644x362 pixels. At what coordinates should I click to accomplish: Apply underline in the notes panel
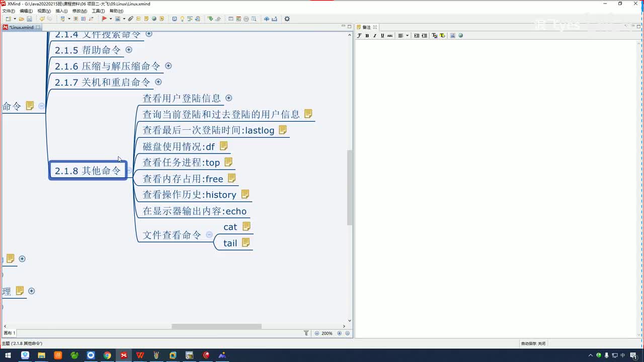click(x=382, y=36)
